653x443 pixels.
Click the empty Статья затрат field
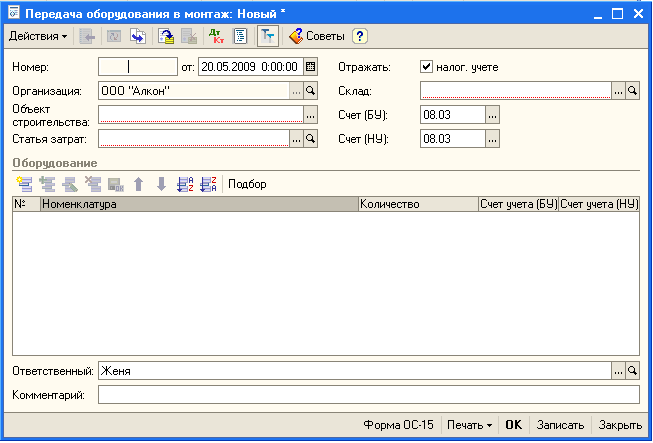click(194, 139)
